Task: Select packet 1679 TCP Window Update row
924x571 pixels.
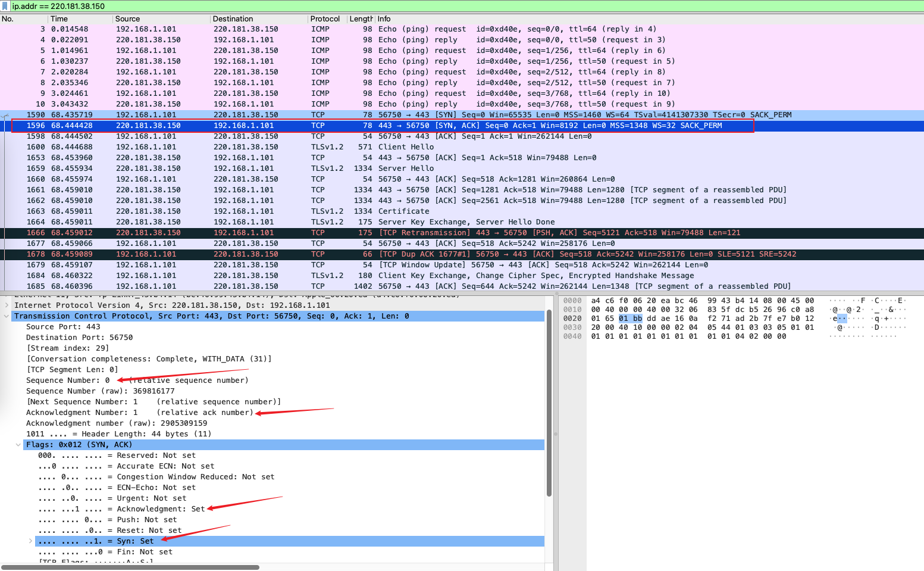Action: (x=462, y=265)
